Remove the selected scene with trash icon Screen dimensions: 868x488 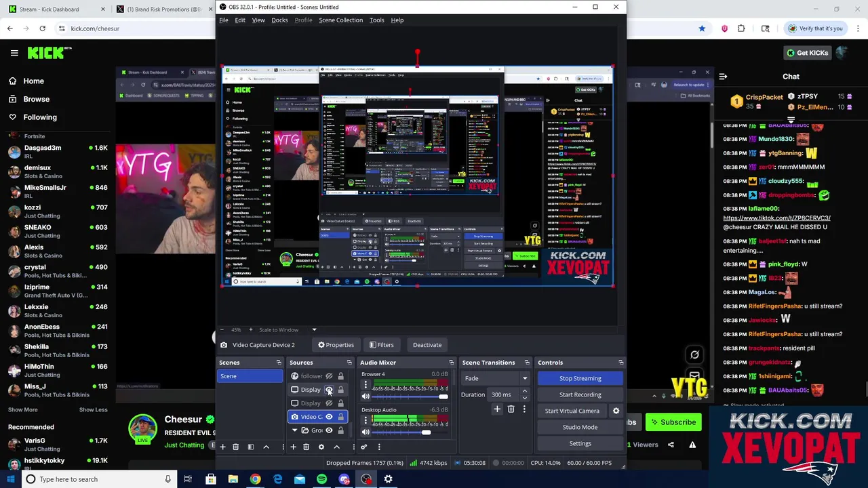click(235, 447)
